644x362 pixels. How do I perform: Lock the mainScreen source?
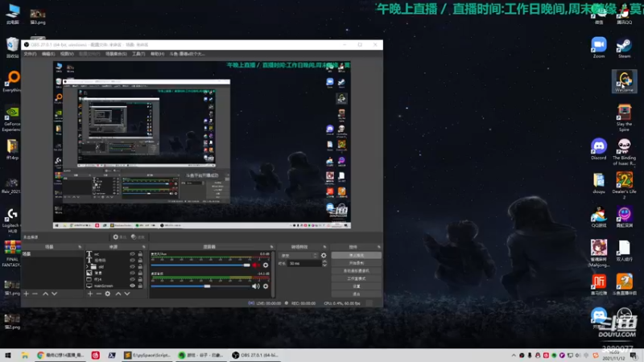[140, 286]
